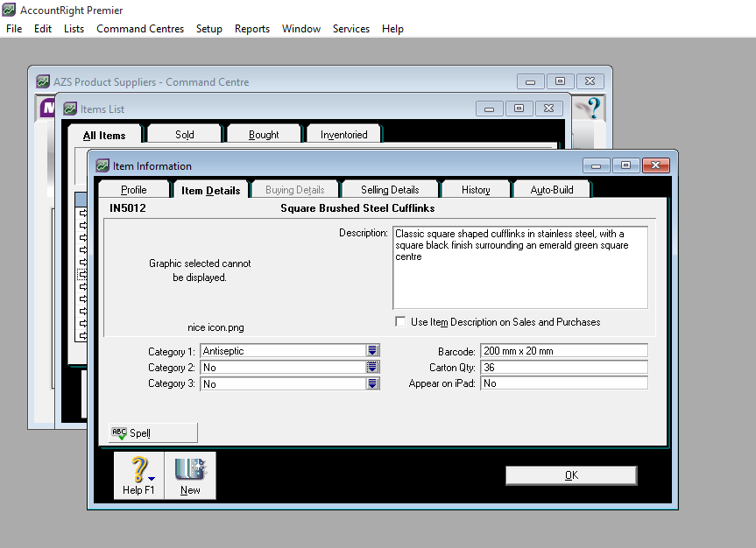Select the Sold tab in Items List
The height and width of the screenshot is (548, 756).
184,135
